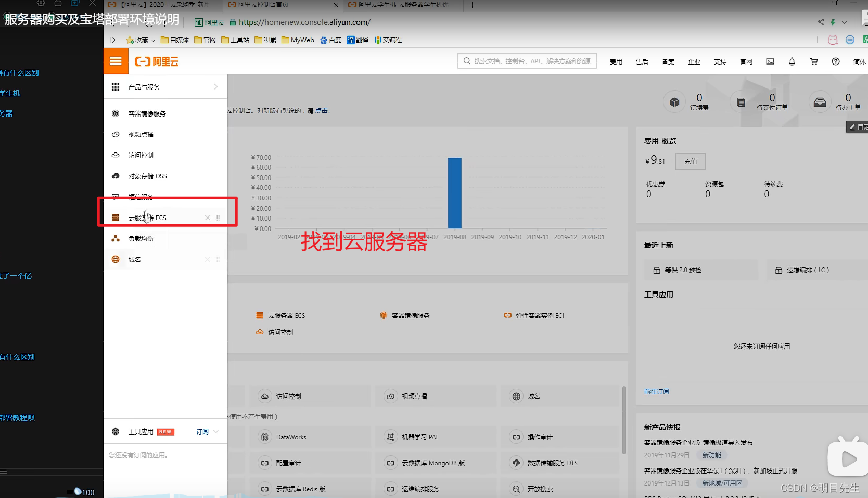Open the 操作审计 product card

[560, 437]
